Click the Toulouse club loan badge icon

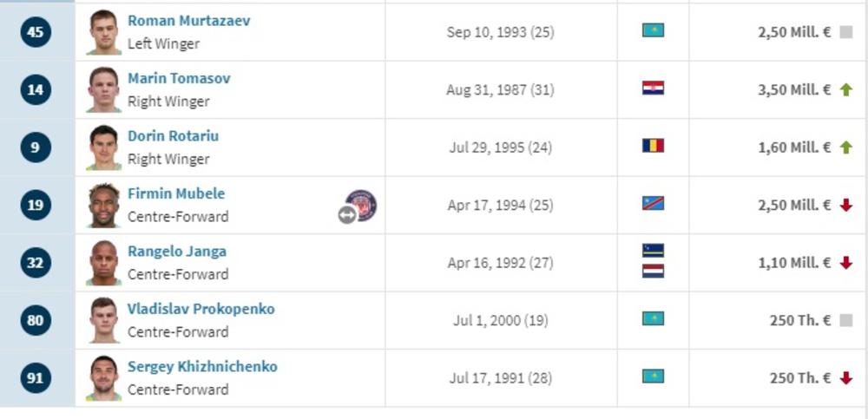(361, 206)
